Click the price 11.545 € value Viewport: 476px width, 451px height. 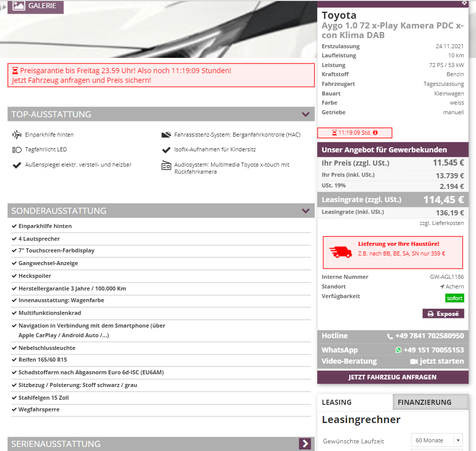pos(449,163)
